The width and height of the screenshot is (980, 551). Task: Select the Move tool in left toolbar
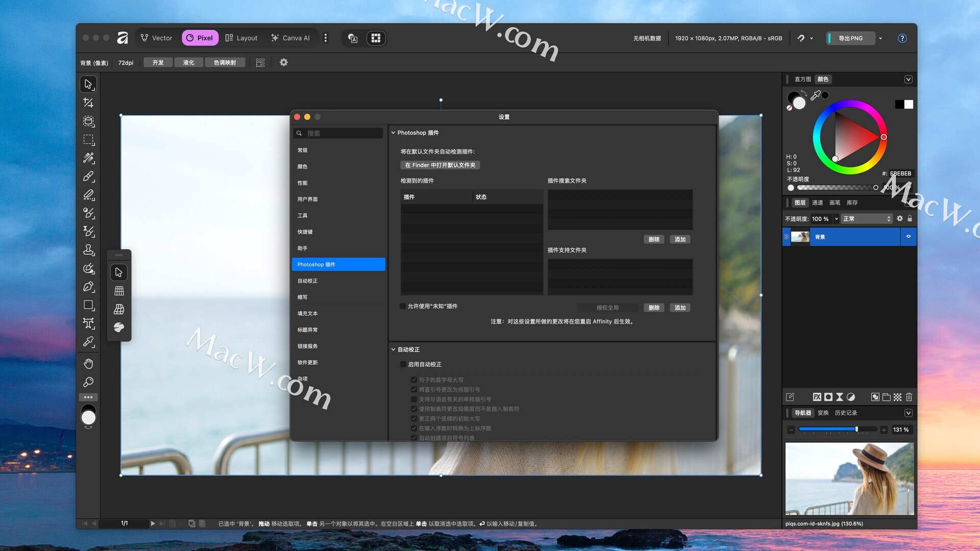(x=88, y=84)
